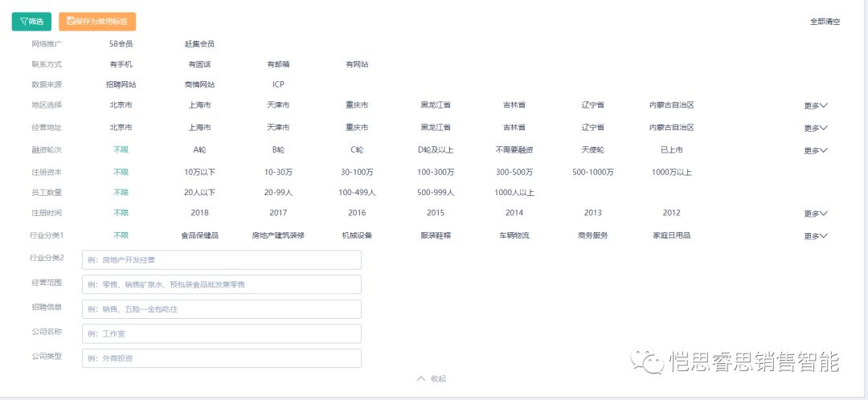Select 已上市 option
The height and width of the screenshot is (400, 868).
tap(671, 150)
